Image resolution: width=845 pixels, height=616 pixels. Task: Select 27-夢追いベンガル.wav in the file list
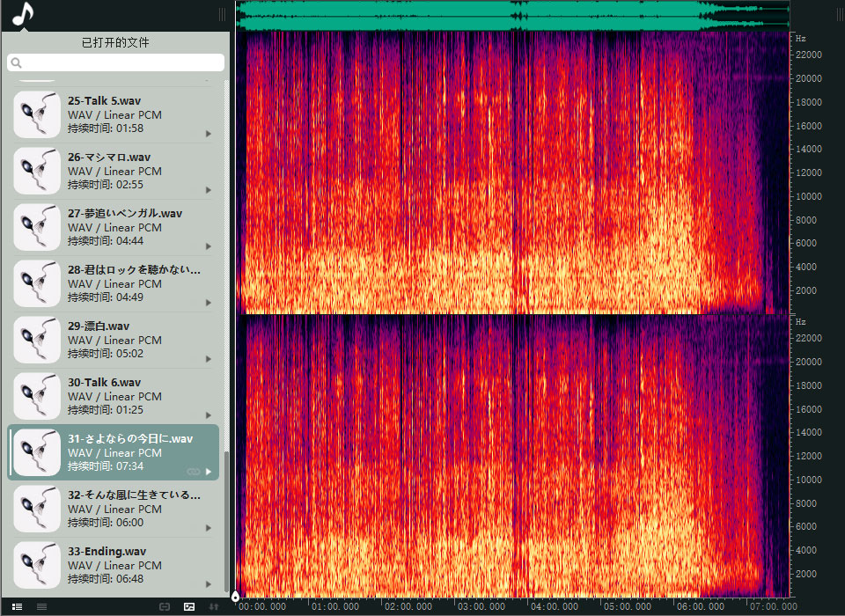tap(124, 227)
